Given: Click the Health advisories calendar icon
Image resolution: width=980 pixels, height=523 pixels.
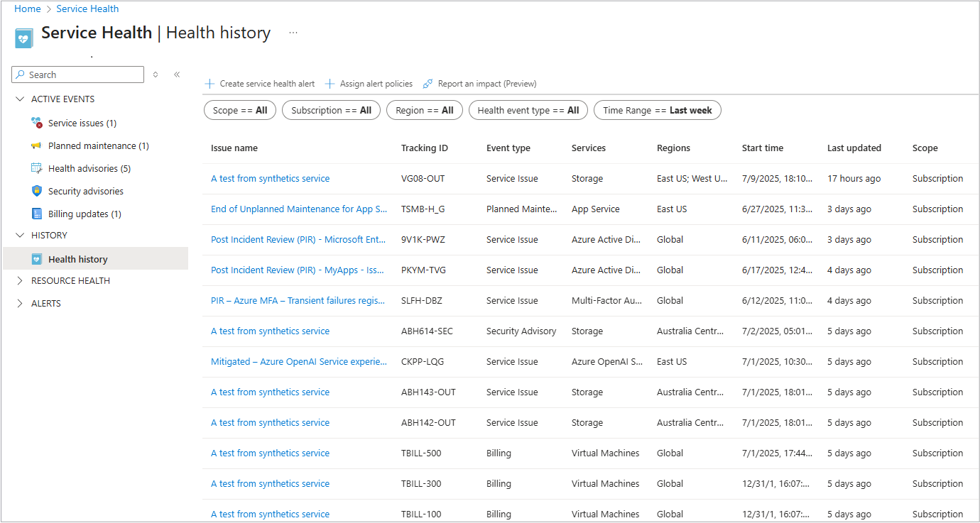Looking at the screenshot, I should point(37,168).
